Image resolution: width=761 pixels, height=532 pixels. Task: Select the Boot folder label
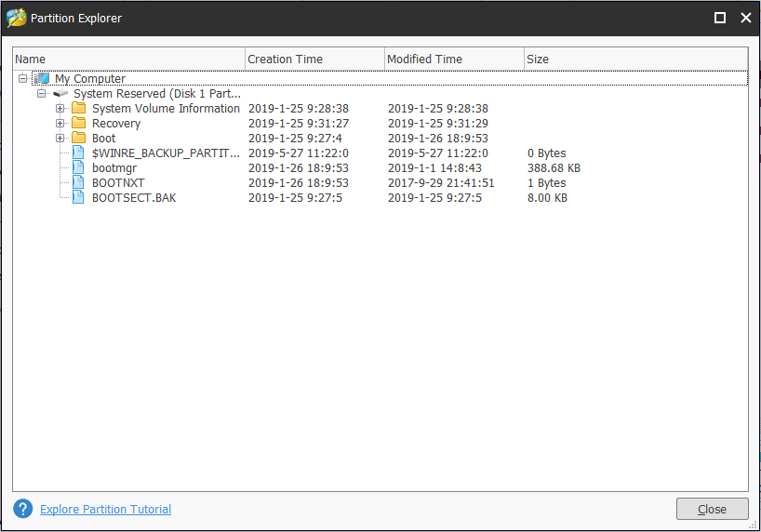pos(104,139)
